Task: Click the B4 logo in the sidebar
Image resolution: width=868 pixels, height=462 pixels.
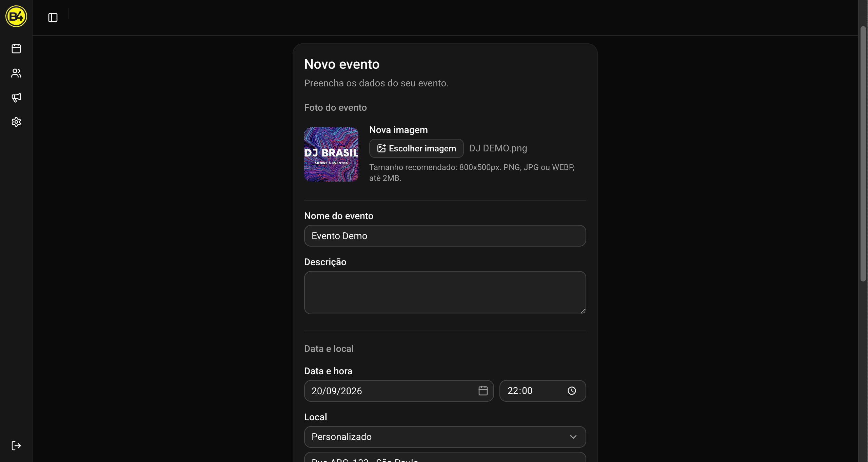Action: pyautogui.click(x=16, y=16)
